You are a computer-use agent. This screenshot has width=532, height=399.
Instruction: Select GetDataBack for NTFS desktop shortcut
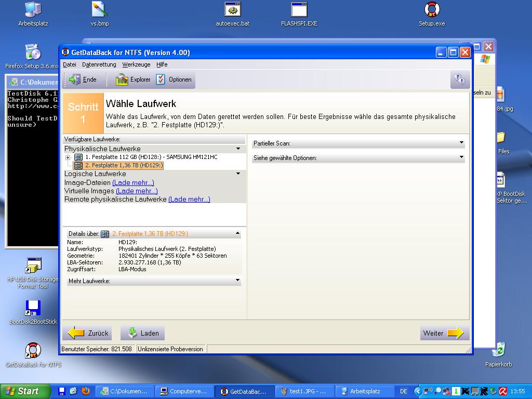point(33,355)
